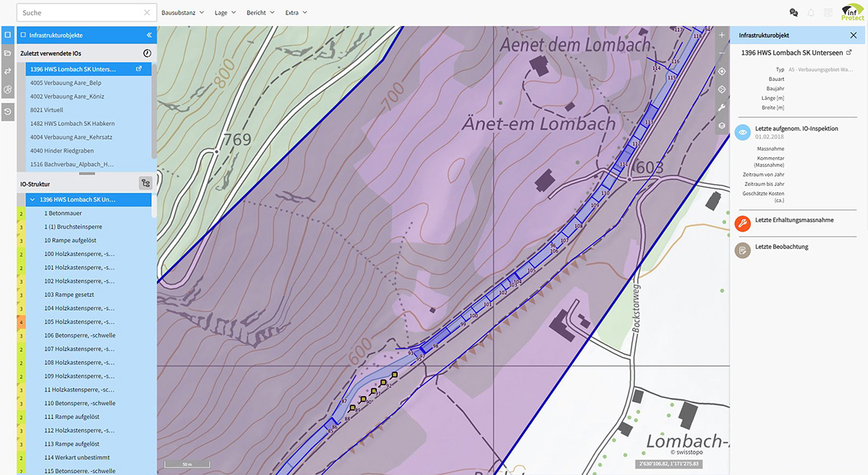This screenshot has height=475, width=868.
Task: Select 8021 Virtuell from recent list
Action: click(88, 110)
